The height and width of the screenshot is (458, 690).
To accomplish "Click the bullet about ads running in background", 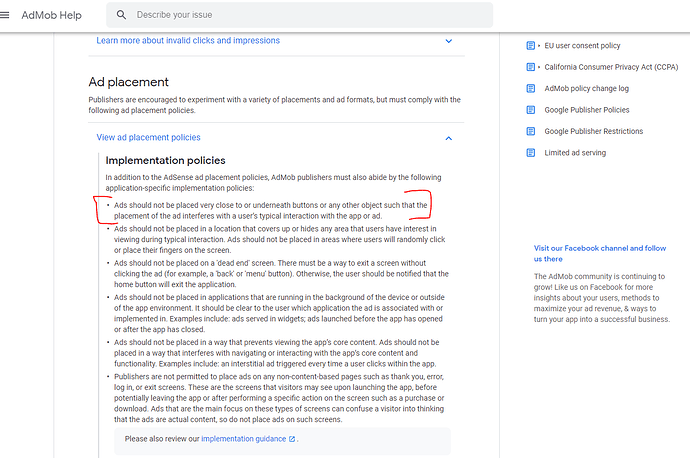I will point(279,313).
